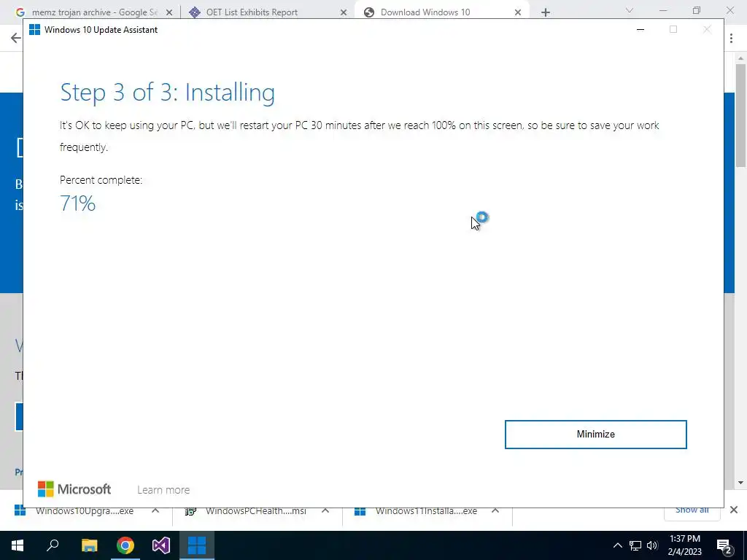The width and height of the screenshot is (747, 560).
Task: Click the Step 3 of 3: Installing heading
Action: point(167,92)
